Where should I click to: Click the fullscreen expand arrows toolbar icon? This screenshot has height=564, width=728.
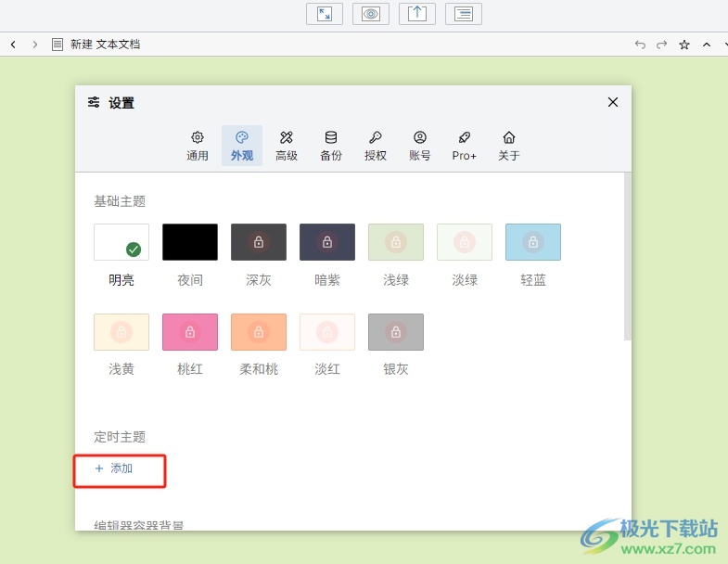325,14
